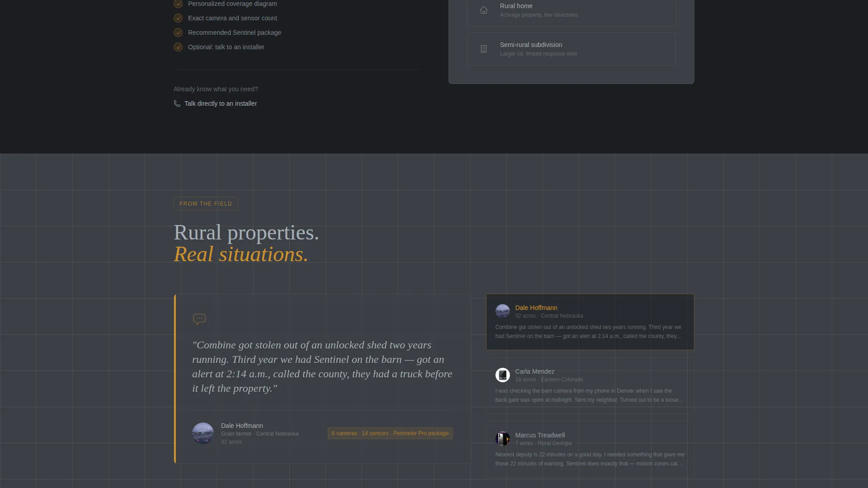Click the text 'Personalized coverage diagram'
The image size is (868, 488).
pyautogui.click(x=232, y=4)
